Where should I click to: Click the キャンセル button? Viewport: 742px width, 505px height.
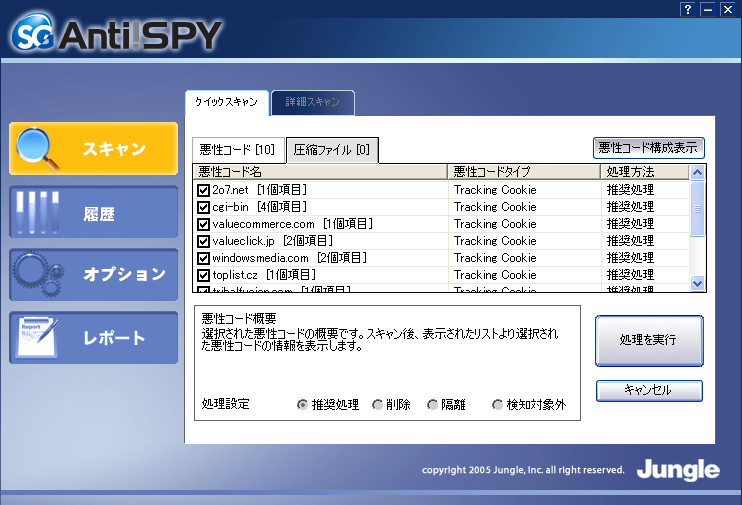(x=649, y=390)
